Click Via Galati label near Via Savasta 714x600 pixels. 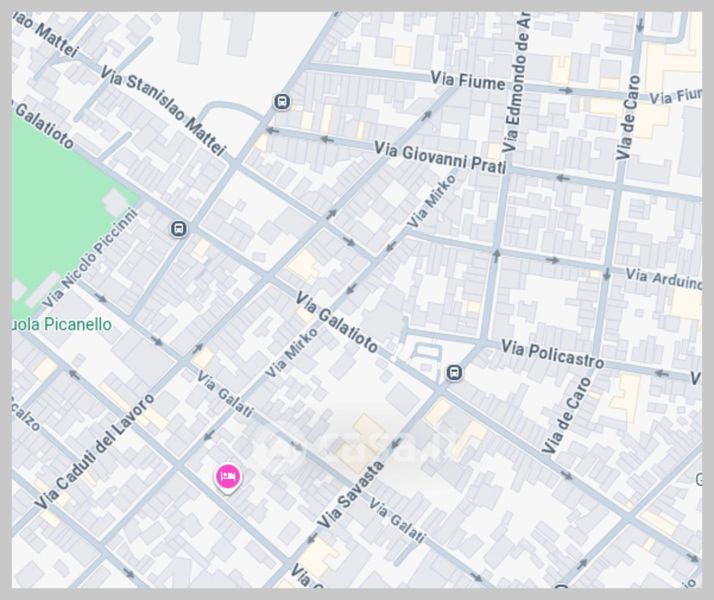(x=397, y=517)
